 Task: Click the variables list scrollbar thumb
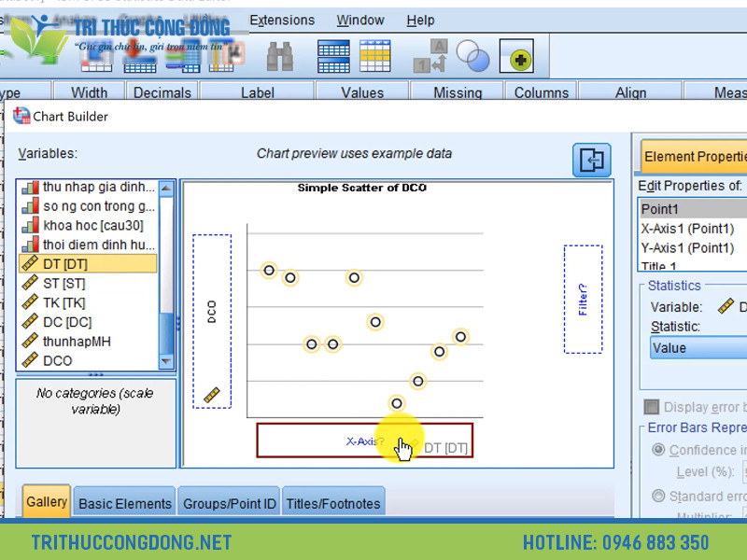(x=166, y=333)
